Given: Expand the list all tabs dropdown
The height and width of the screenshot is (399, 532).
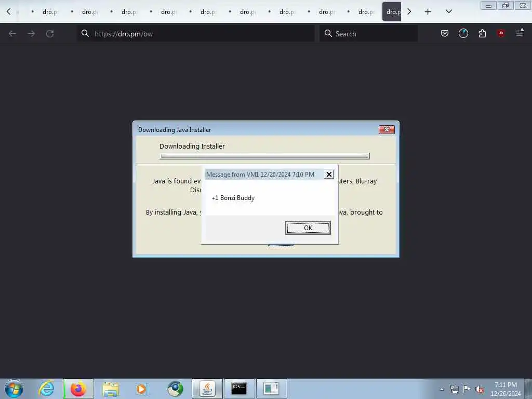Looking at the screenshot, I should click(x=448, y=12).
